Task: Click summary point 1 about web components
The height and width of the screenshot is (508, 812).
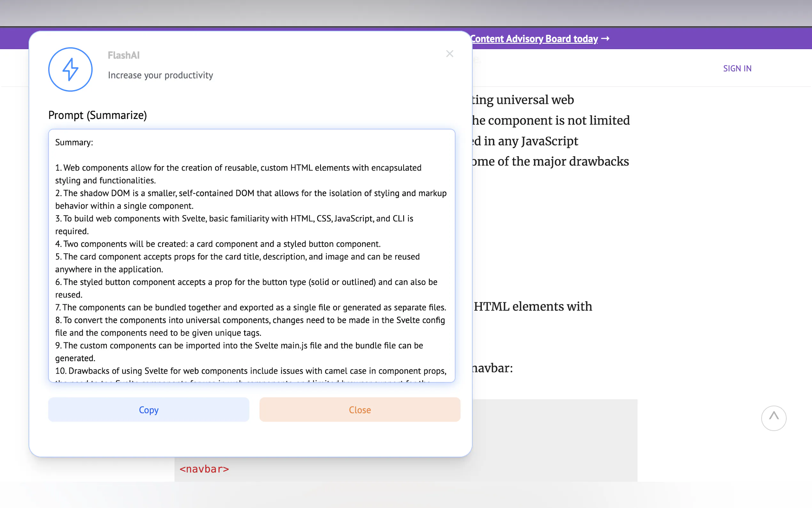Action: pyautogui.click(x=238, y=168)
